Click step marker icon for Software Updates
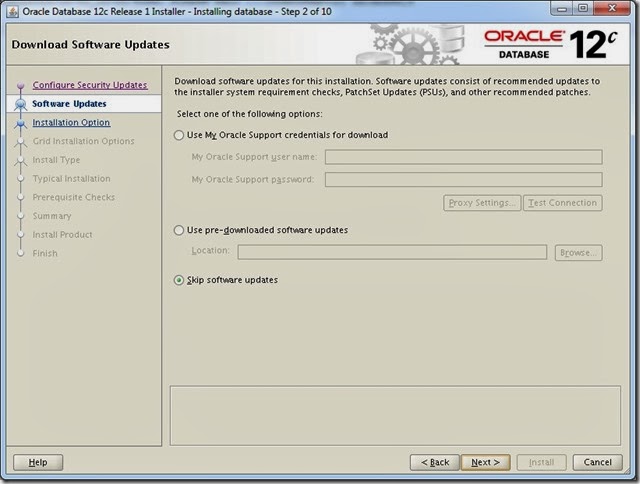This screenshot has height=484, width=640. [x=20, y=104]
